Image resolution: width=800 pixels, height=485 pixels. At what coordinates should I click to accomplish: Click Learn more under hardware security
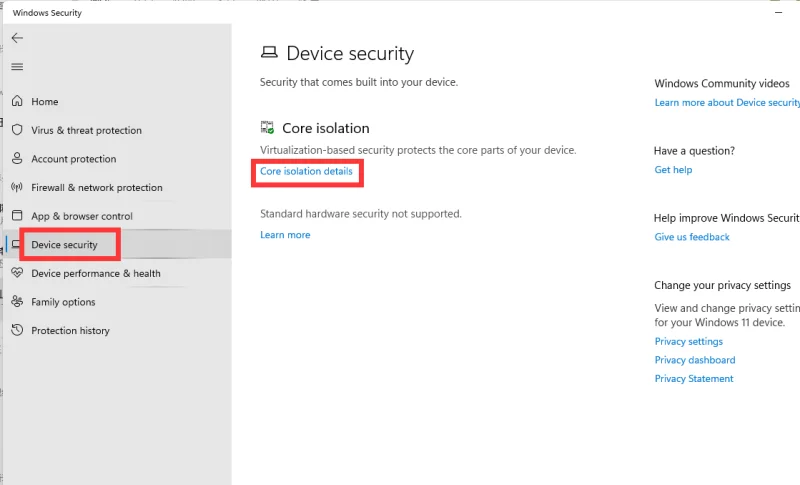coord(285,235)
